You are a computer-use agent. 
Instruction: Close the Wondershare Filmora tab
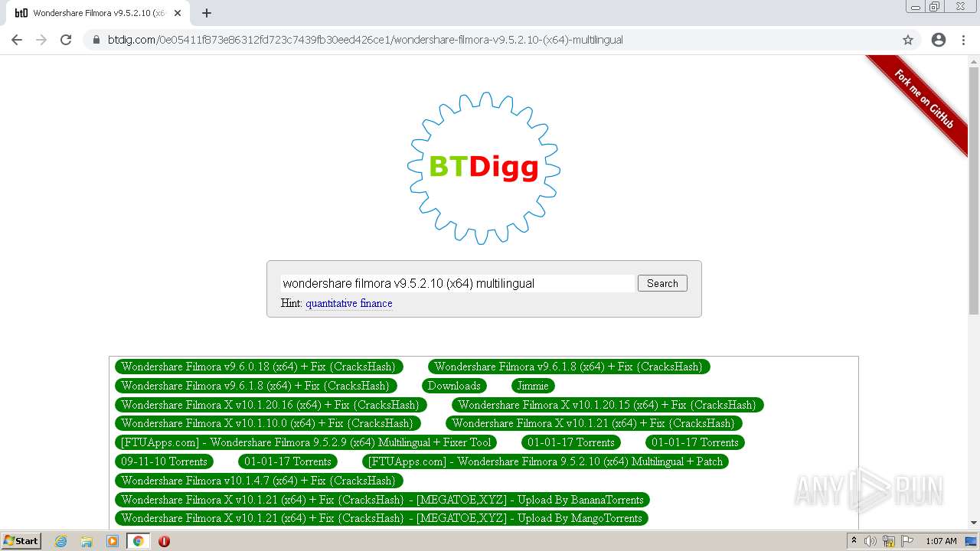pos(178,13)
